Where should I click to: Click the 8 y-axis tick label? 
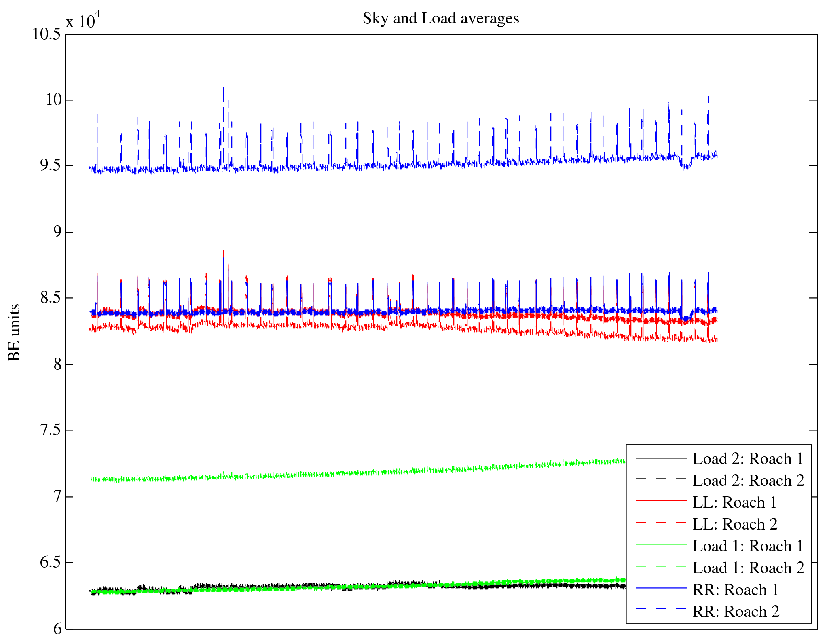pyautogui.click(x=57, y=364)
